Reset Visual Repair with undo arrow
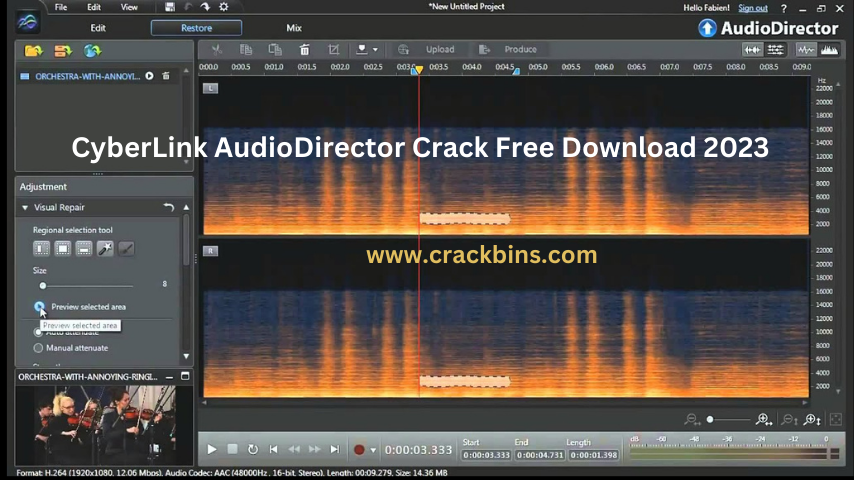Viewport: 854px width, 480px height. click(x=169, y=208)
